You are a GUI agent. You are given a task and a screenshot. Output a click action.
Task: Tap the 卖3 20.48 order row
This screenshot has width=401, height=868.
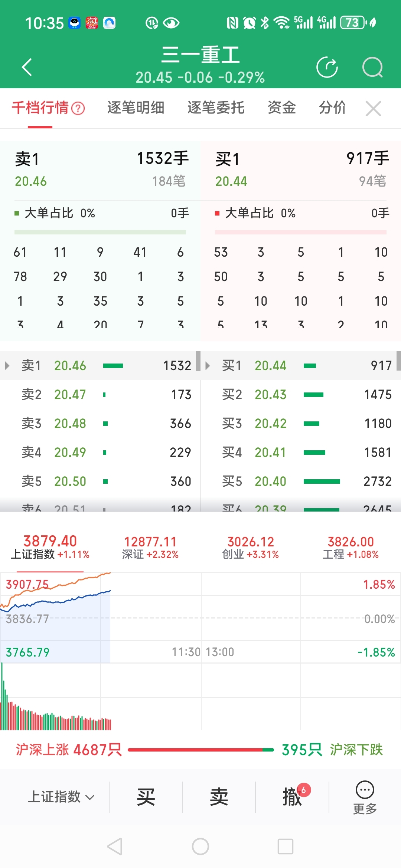100,424
